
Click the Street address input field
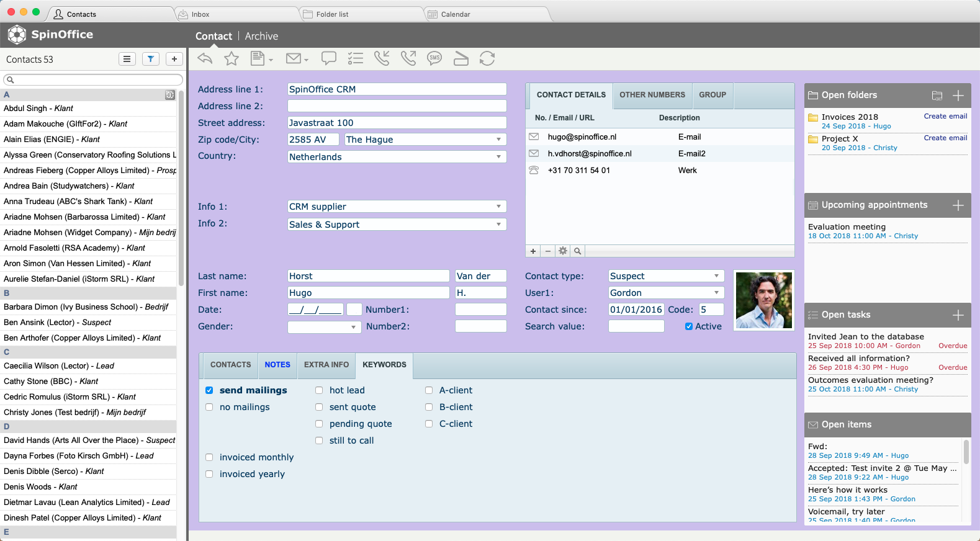(x=397, y=123)
